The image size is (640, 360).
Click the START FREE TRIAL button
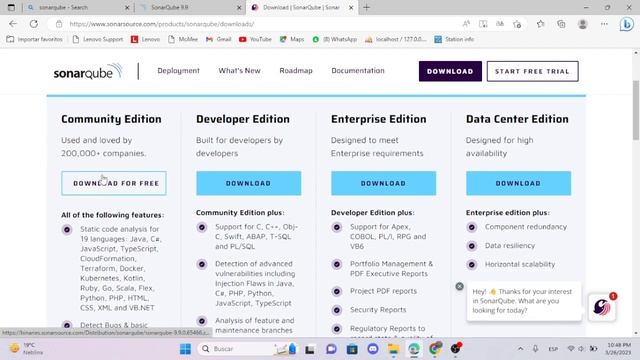[532, 71]
